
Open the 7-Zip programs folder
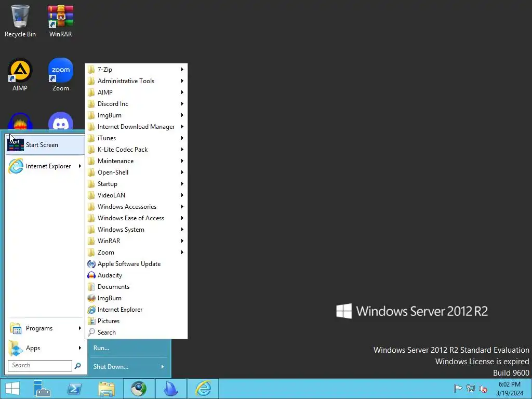(x=136, y=70)
